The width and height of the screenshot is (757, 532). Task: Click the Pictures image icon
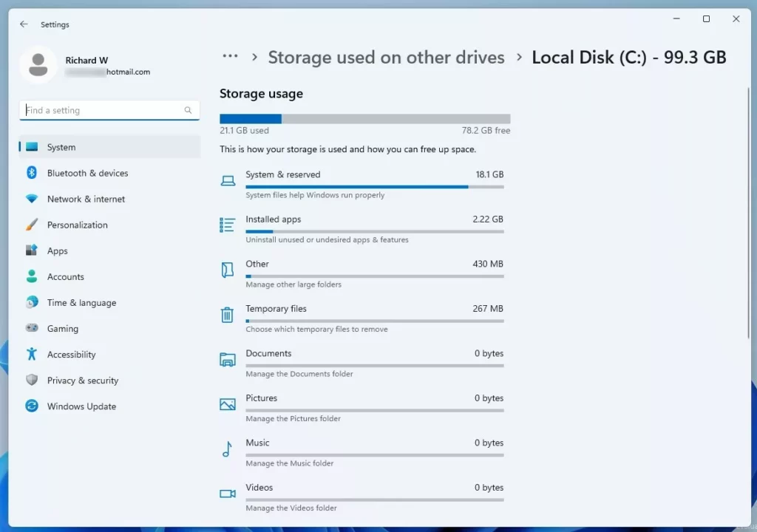[228, 404]
